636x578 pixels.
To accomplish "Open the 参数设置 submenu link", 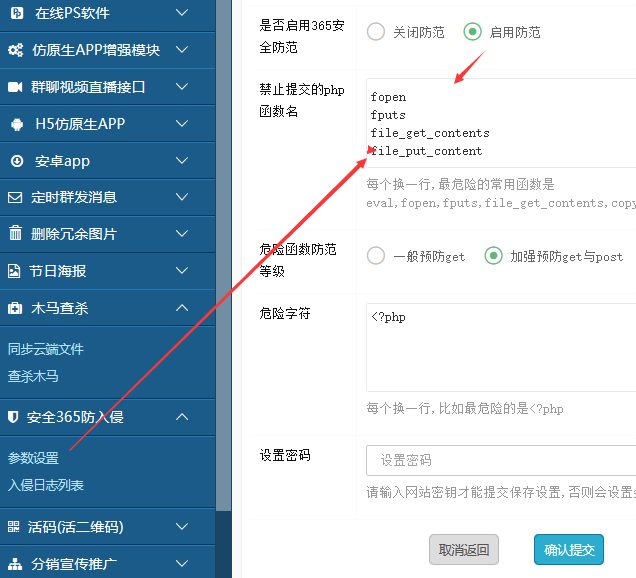I will pyautogui.click(x=33, y=458).
